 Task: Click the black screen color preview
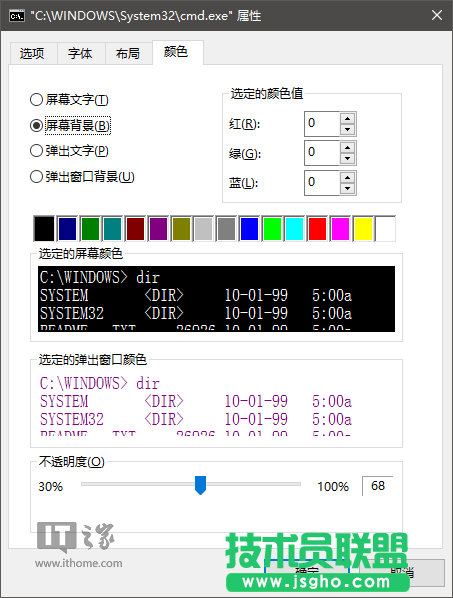(x=216, y=299)
